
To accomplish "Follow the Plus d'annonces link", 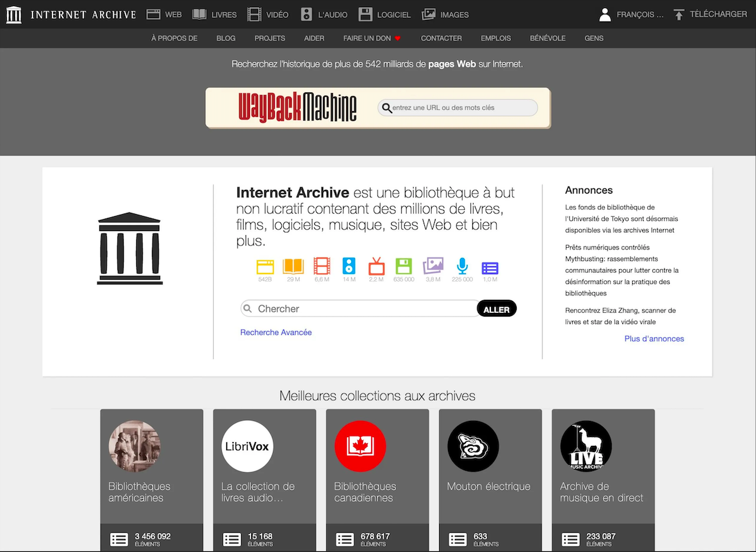I will [654, 338].
